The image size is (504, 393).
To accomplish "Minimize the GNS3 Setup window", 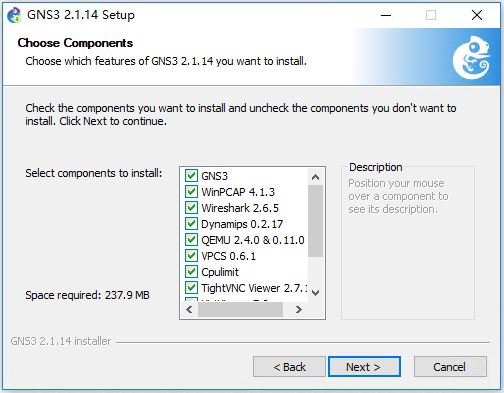I will click(386, 15).
